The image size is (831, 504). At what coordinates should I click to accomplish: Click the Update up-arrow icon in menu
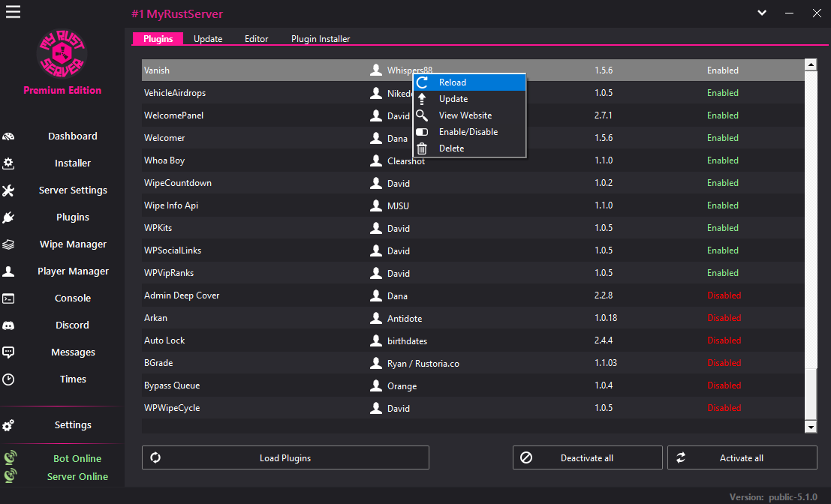tap(422, 99)
